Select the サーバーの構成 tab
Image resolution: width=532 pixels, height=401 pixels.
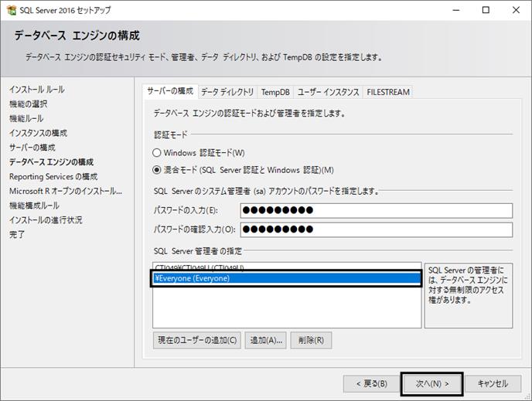[x=170, y=91]
